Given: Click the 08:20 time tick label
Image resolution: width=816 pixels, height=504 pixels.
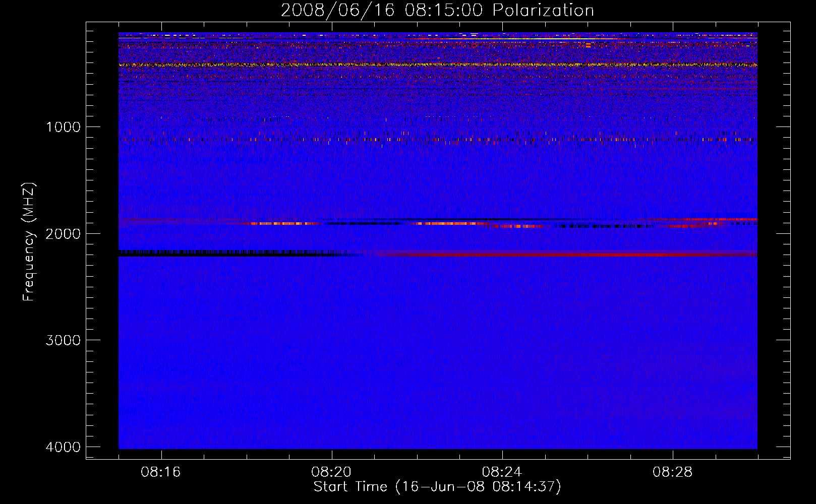Looking at the screenshot, I should [331, 472].
